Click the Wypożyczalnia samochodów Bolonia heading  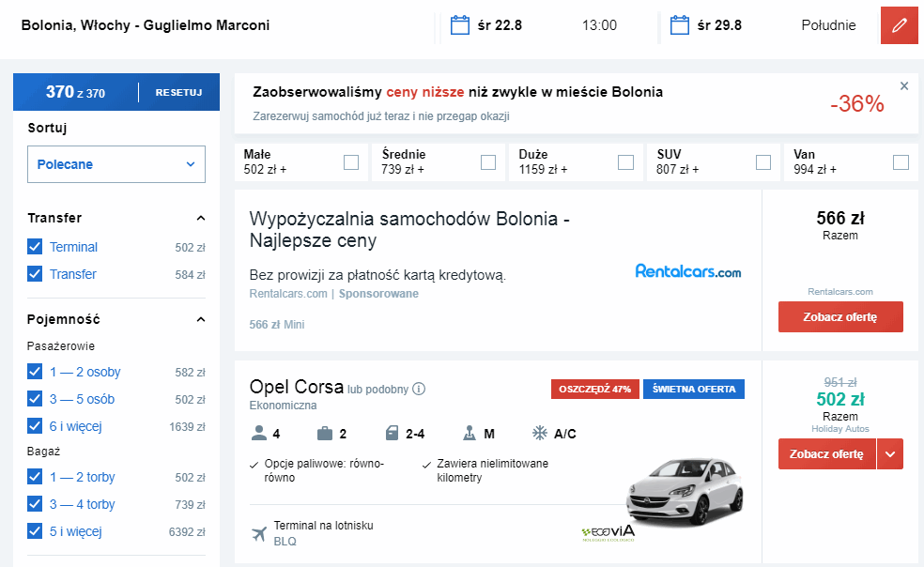[x=409, y=229]
